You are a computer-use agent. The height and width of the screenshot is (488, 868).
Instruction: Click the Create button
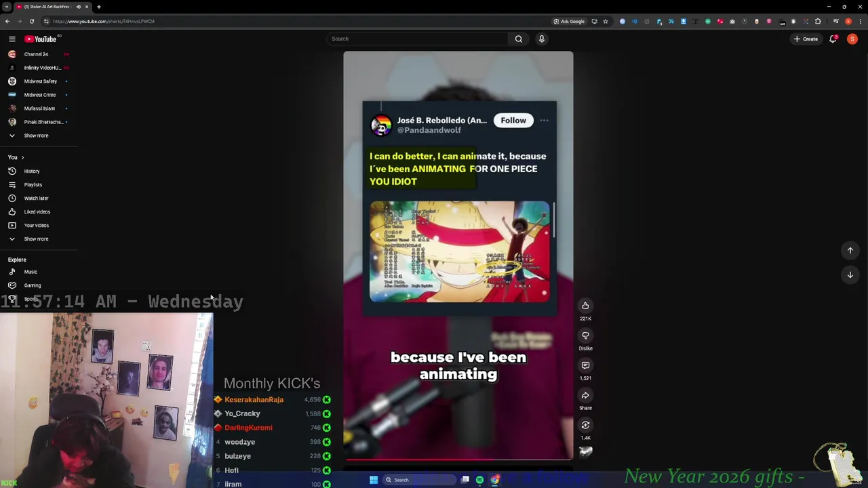(x=806, y=39)
